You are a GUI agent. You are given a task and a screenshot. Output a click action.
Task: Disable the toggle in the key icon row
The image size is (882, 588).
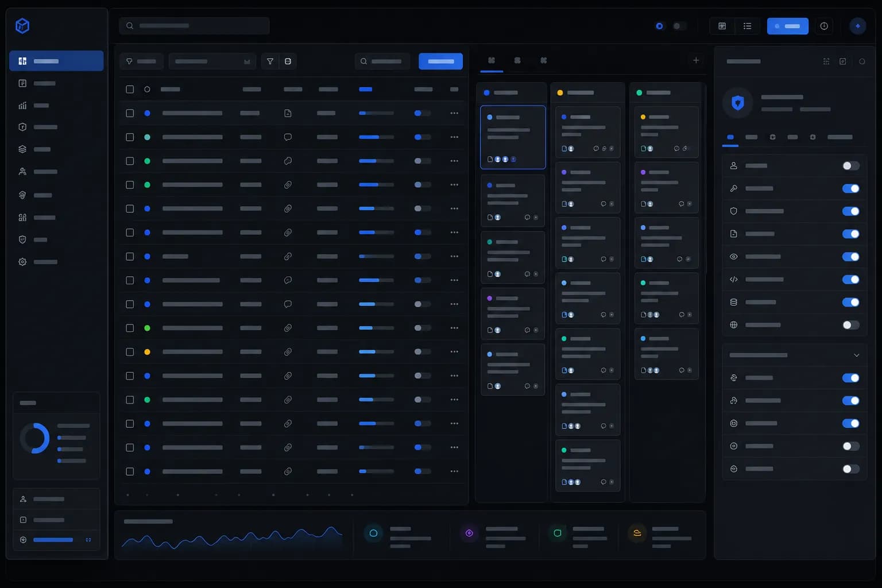click(x=851, y=188)
